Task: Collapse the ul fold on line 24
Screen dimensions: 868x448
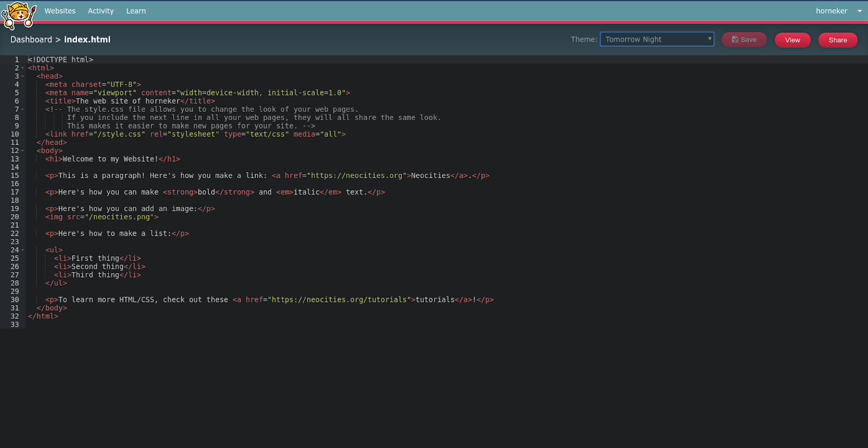Action: pyautogui.click(x=23, y=250)
